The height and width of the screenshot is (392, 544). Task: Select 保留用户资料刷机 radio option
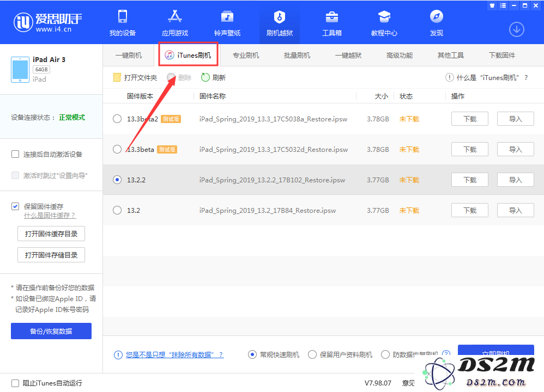[312, 354]
